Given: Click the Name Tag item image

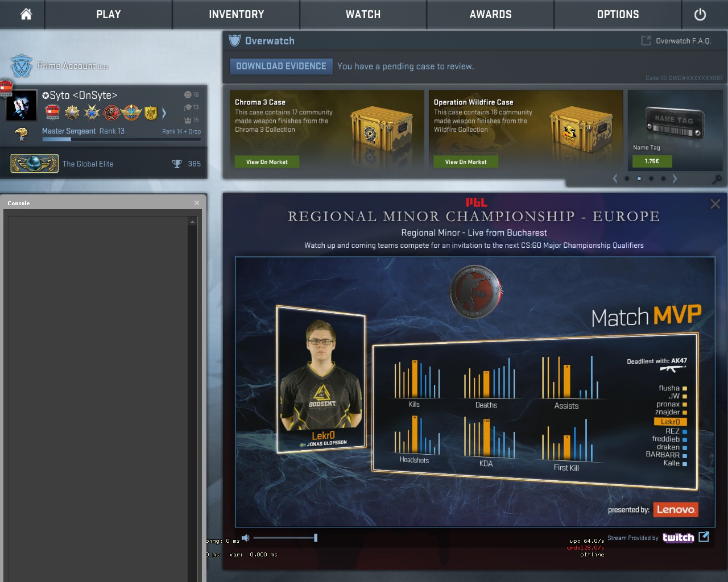Looking at the screenshot, I should [674, 123].
